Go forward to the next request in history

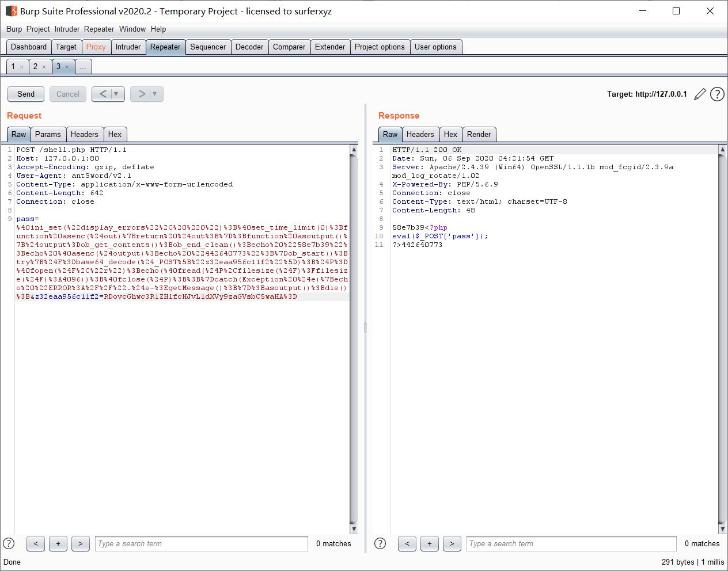tap(141, 94)
